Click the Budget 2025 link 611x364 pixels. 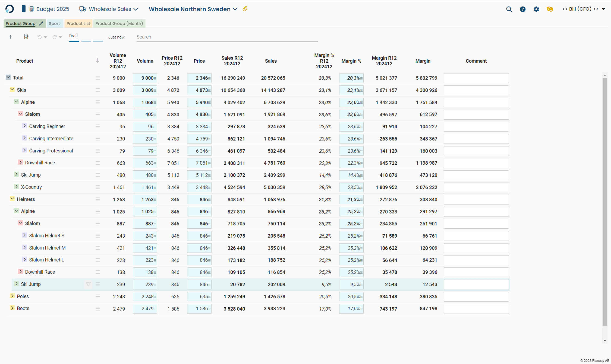(52, 9)
